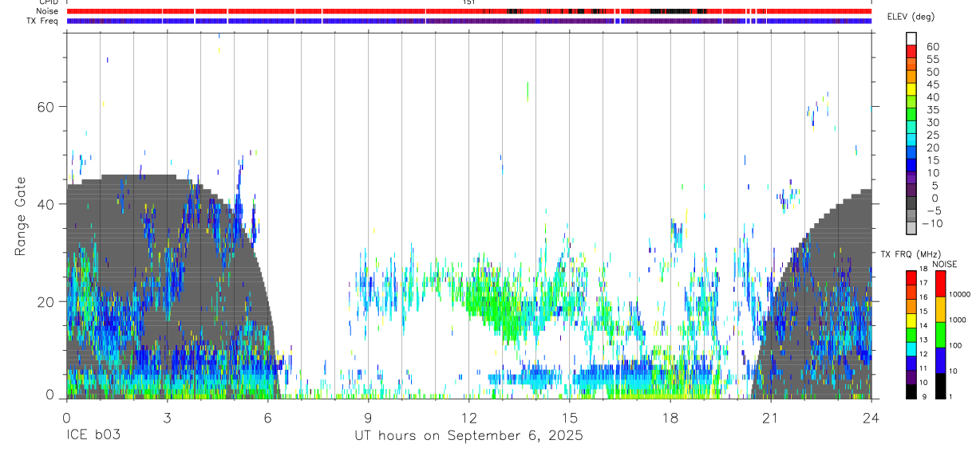Click the red Noise status strip

[468, 11]
